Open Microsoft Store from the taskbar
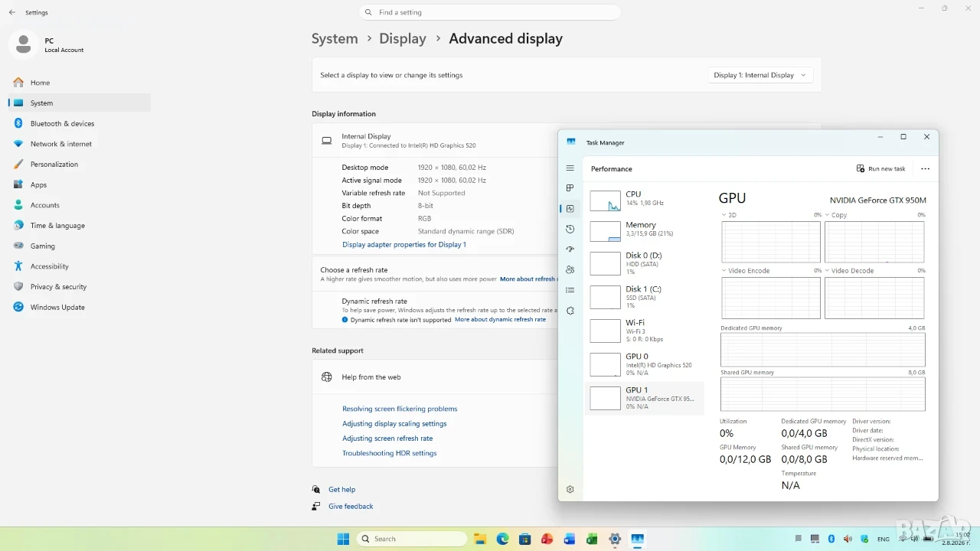 [524, 539]
